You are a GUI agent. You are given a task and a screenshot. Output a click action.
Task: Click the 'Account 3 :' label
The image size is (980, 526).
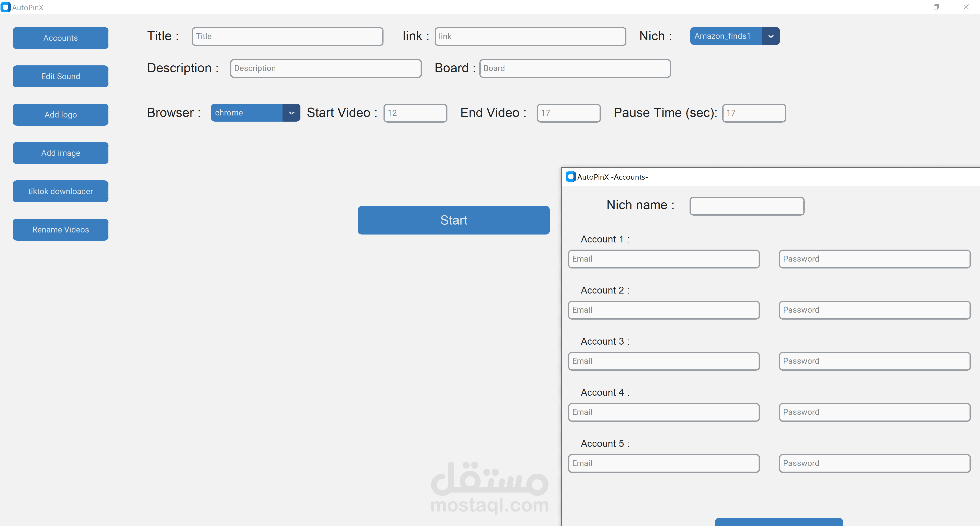point(605,342)
